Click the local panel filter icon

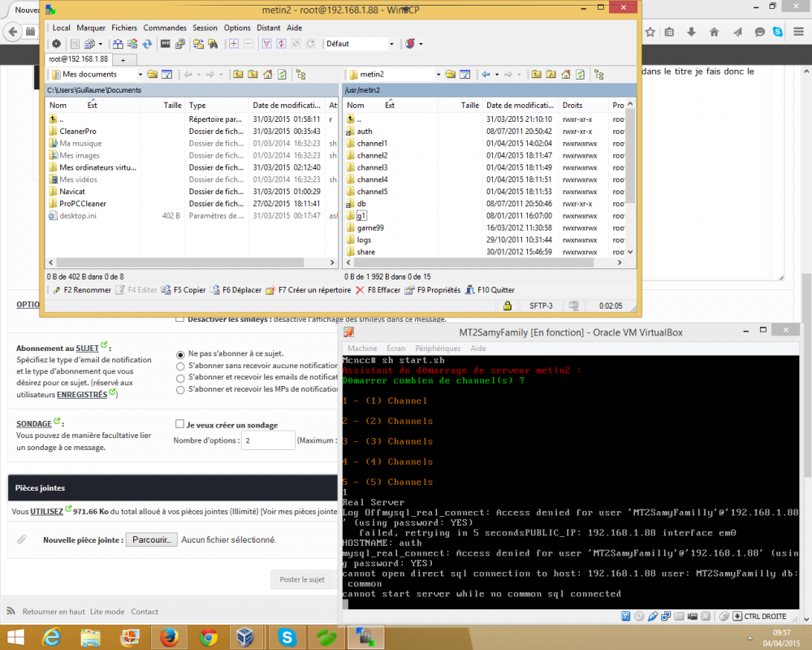tap(166, 75)
